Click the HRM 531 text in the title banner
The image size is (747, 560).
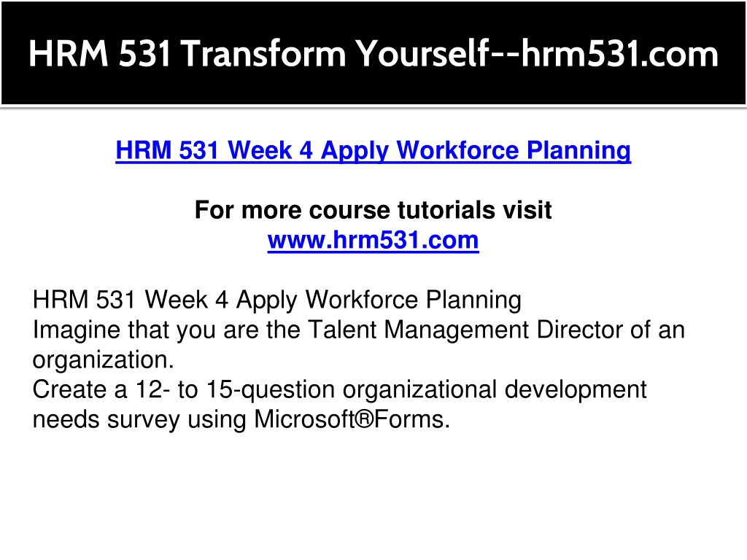(99, 53)
